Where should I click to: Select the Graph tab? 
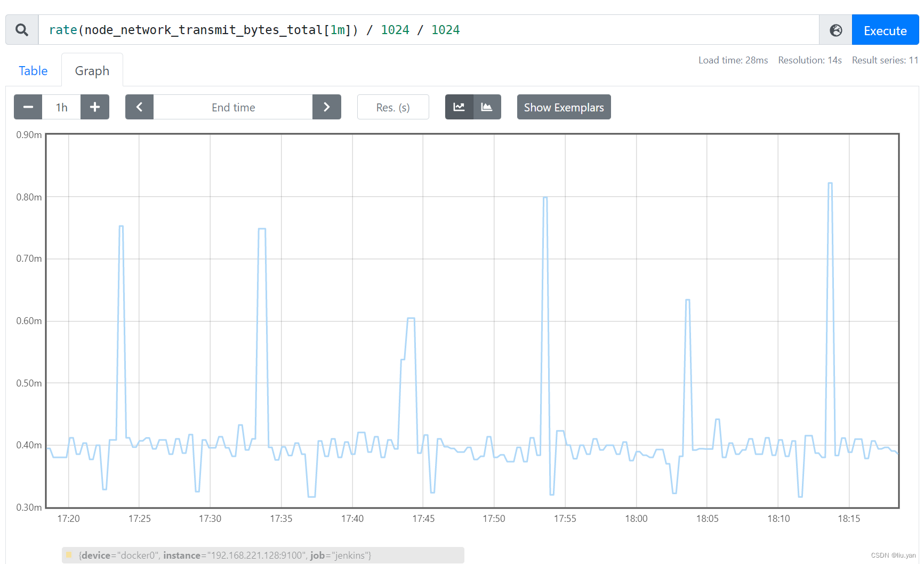[x=92, y=70]
